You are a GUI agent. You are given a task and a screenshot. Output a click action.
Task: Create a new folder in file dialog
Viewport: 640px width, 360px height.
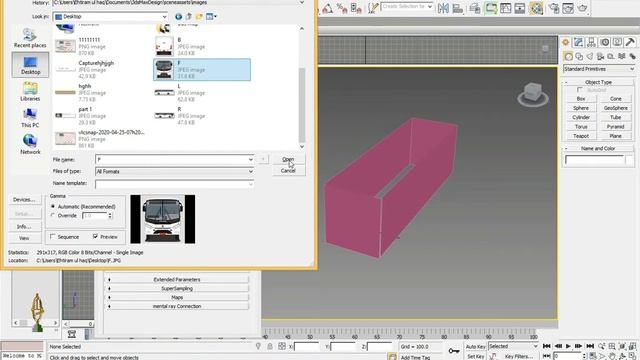click(199, 17)
